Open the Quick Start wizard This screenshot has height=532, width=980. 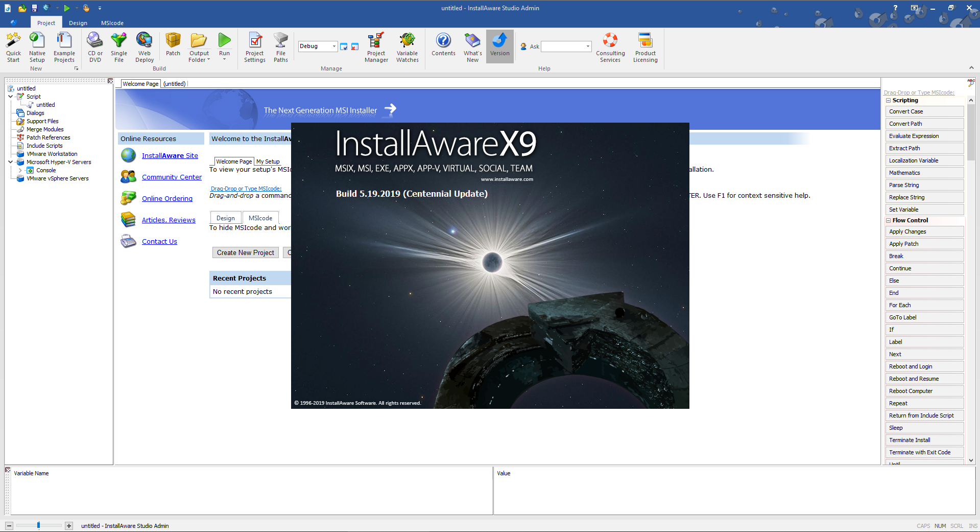pyautogui.click(x=13, y=47)
